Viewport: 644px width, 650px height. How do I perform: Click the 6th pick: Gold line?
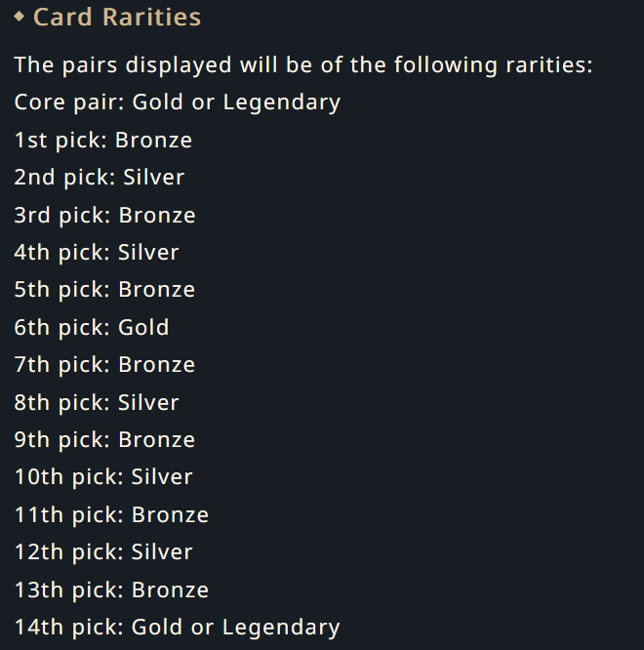[92, 328]
